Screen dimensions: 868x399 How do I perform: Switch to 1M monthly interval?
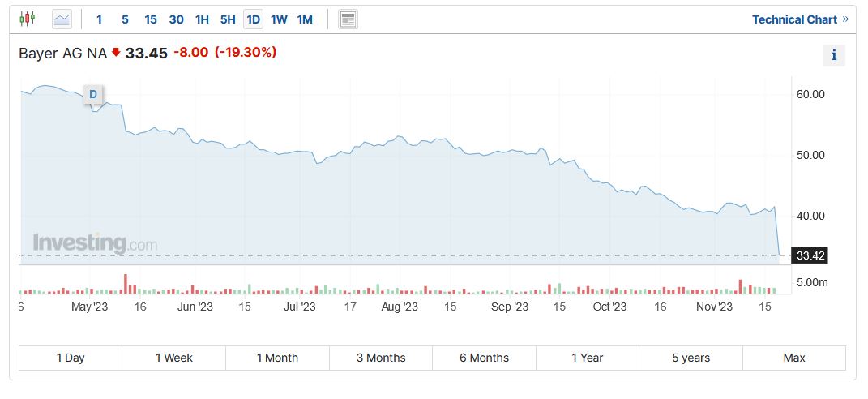coord(305,19)
